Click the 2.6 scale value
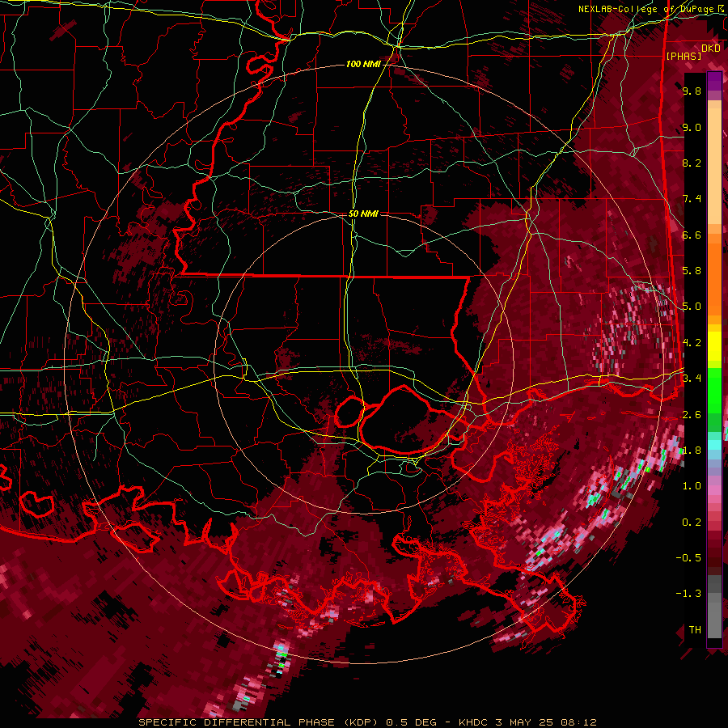 692,415
